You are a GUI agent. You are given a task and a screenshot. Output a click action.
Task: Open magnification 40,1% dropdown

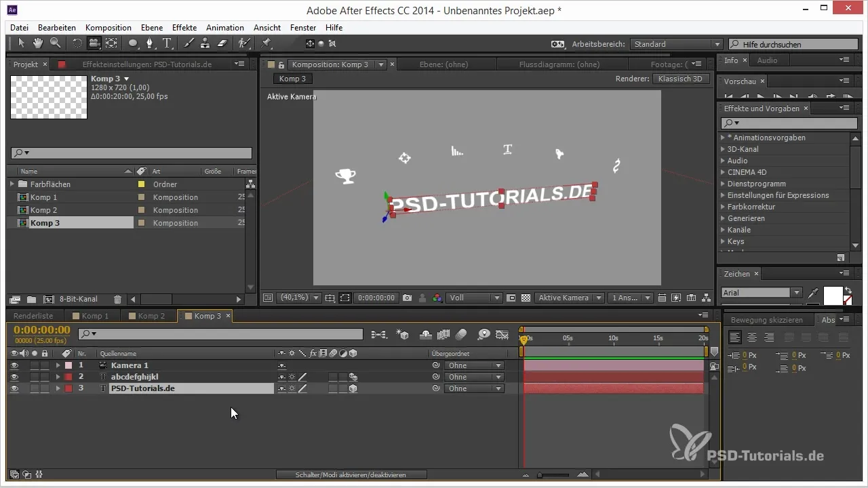(x=298, y=298)
